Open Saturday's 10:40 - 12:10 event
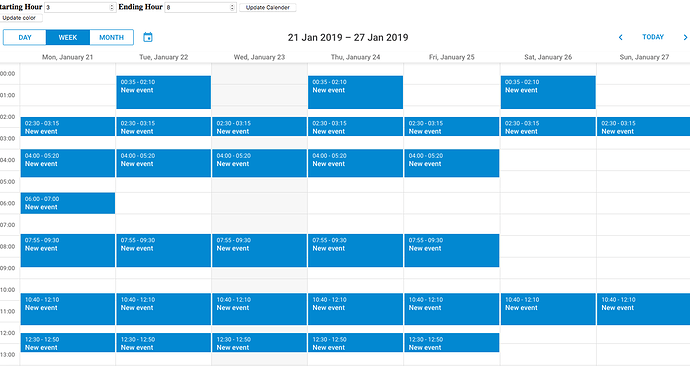 pyautogui.click(x=548, y=309)
